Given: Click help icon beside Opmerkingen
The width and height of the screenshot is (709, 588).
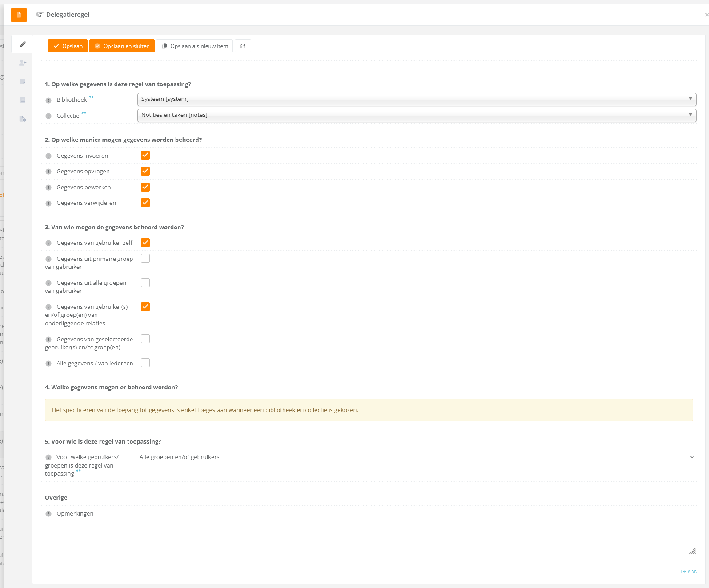Looking at the screenshot, I should click(x=48, y=514).
